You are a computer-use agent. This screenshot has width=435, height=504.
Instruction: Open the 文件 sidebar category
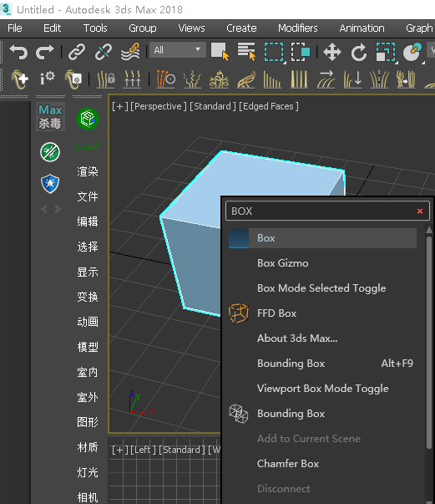click(88, 196)
